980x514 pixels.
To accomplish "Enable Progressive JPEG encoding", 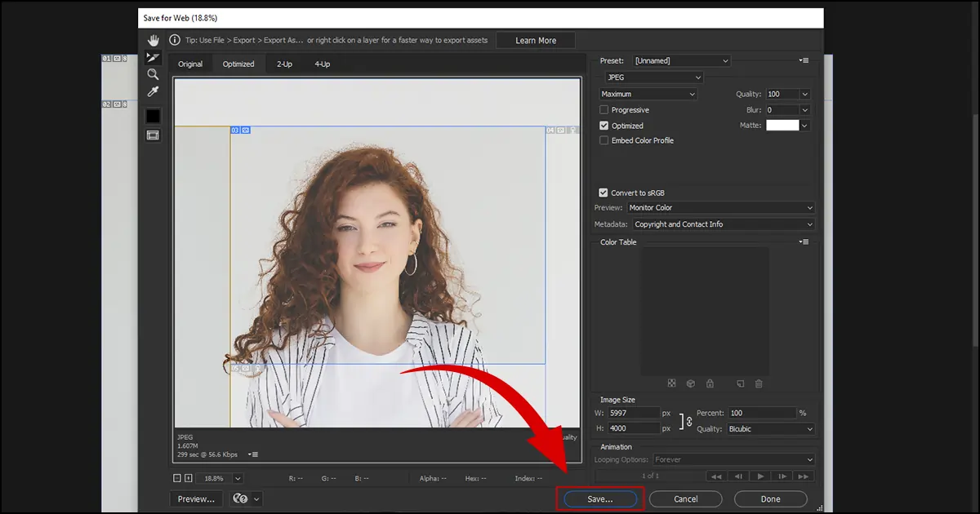I will (604, 109).
